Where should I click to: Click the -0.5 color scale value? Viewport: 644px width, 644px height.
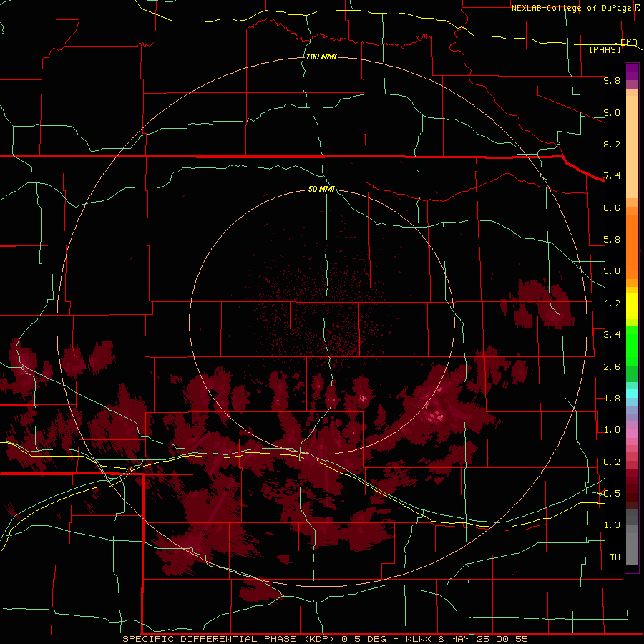(x=609, y=494)
